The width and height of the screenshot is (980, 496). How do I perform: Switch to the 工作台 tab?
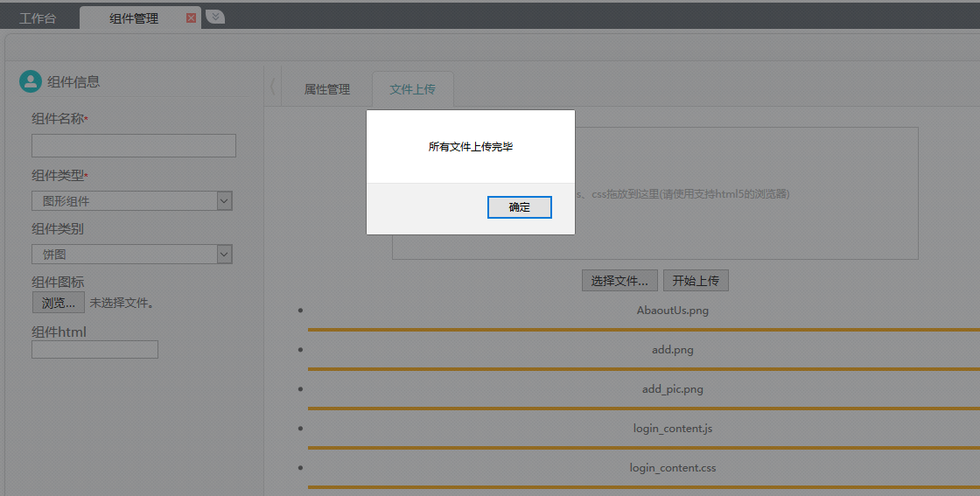(x=38, y=18)
